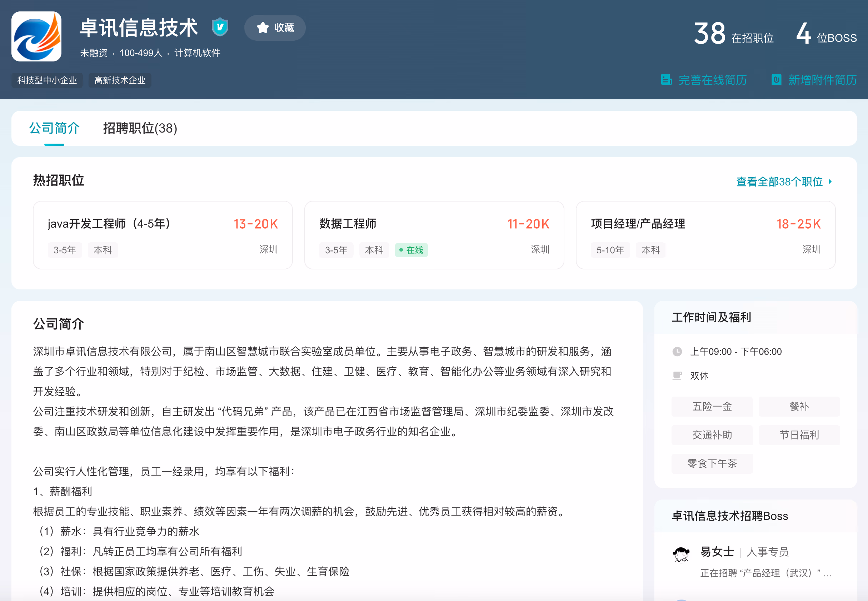Click the 高新技术企业 tag
Screen dimensions: 868x601
[x=120, y=80]
